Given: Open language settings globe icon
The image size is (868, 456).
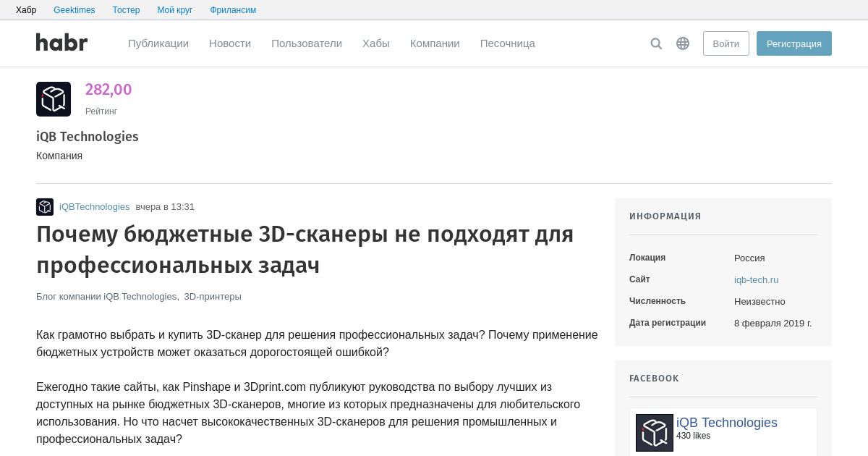Looking at the screenshot, I should click(683, 43).
